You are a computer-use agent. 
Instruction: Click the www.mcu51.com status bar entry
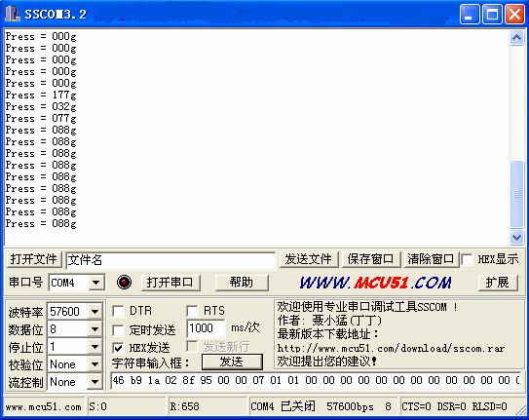click(44, 407)
